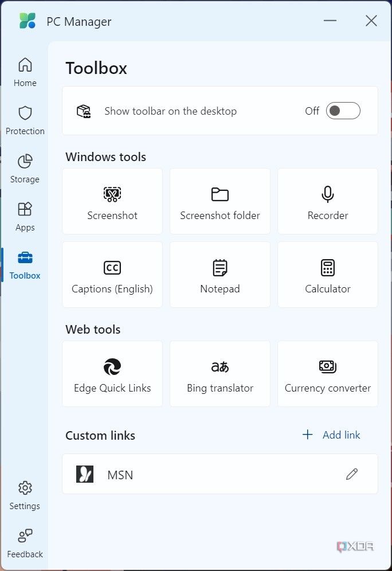Open the Currency converter
The image size is (392, 571).
pos(328,374)
